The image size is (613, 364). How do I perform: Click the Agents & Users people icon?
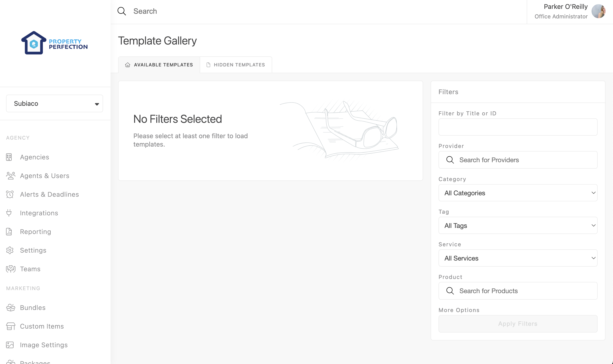point(10,176)
